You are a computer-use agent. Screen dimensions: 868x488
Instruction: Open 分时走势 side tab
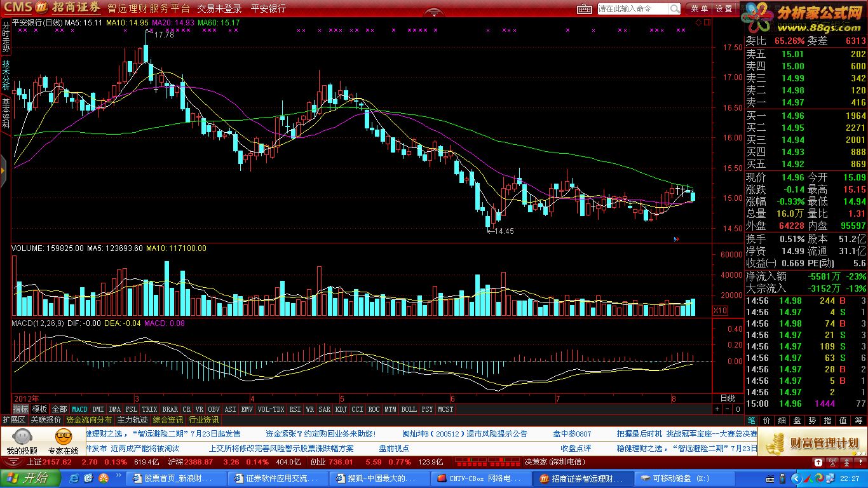tap(6, 37)
